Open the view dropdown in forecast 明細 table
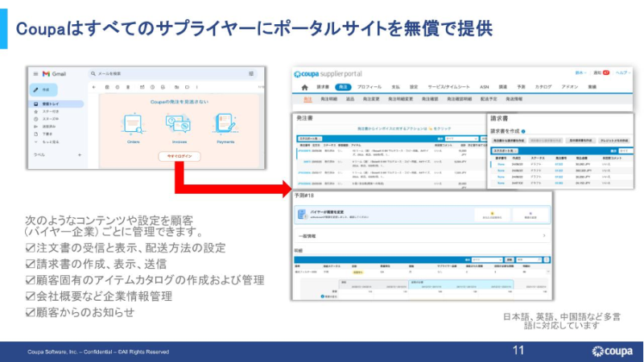The height and width of the screenshot is (362, 644). coord(487,260)
